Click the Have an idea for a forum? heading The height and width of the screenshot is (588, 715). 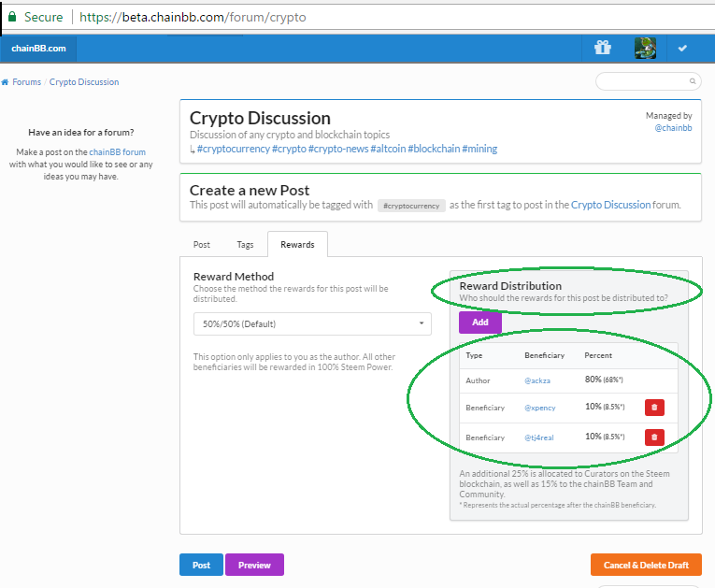(x=81, y=133)
